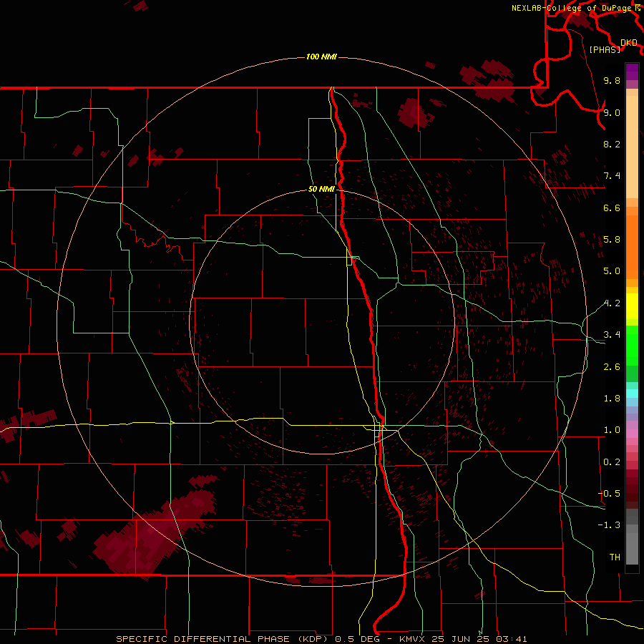This screenshot has height=644, width=644.
Task: Click the 5.0 value on color scale
Action: 612,271
